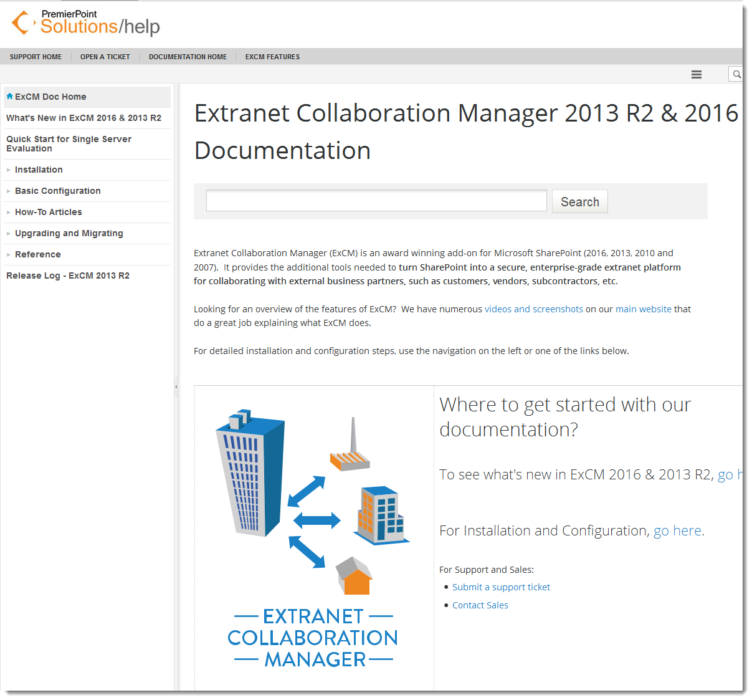
Task: Click the Extranet Collaboration Manager illustration
Action: pos(314,538)
